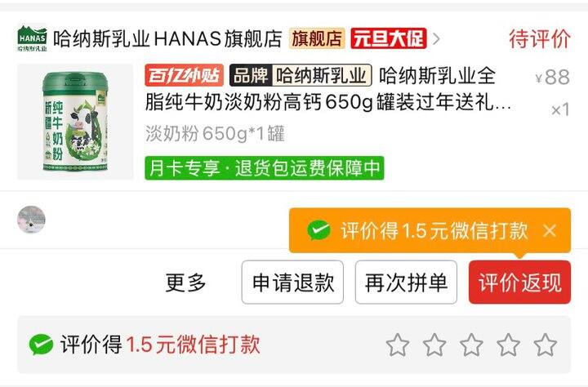
Task: Rate four stars
Action: (x=508, y=345)
